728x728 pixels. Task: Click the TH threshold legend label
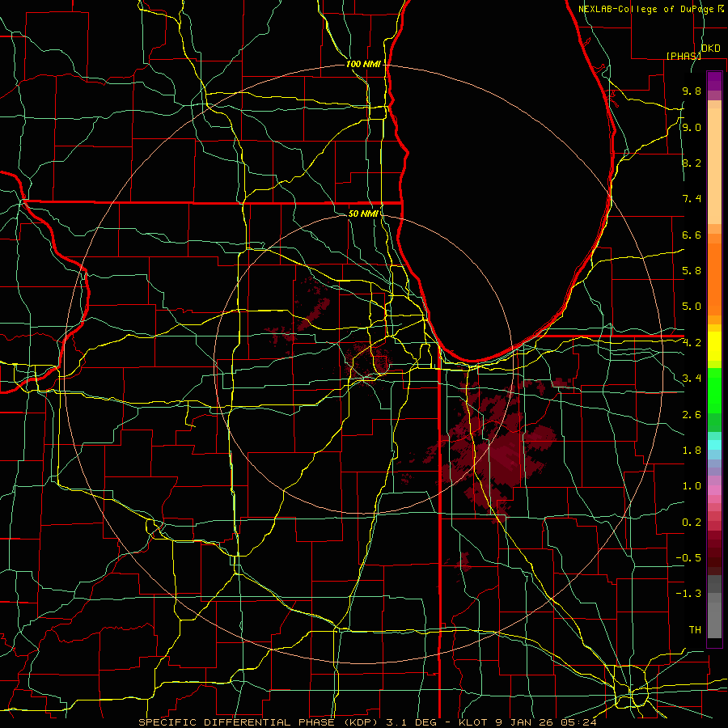point(695,630)
